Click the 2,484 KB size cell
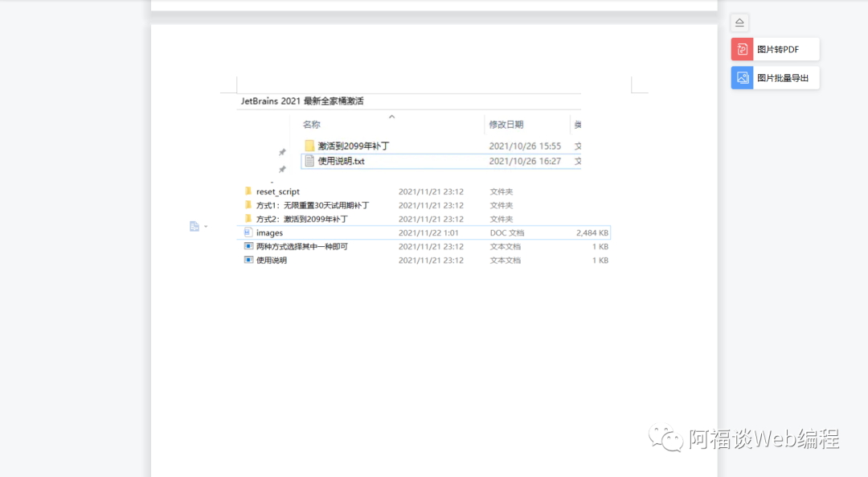The height and width of the screenshot is (477, 868). pos(592,232)
